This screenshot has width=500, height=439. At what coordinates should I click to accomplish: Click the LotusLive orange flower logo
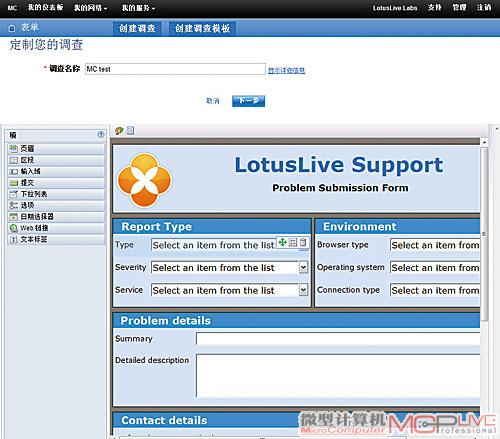click(145, 180)
